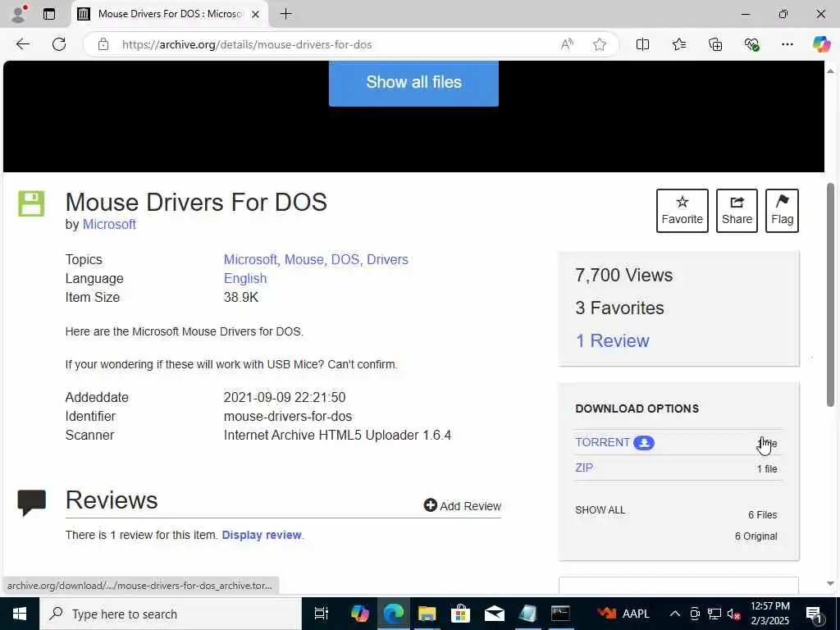Click SHOW ALL download files
840x630 pixels.
600,510
